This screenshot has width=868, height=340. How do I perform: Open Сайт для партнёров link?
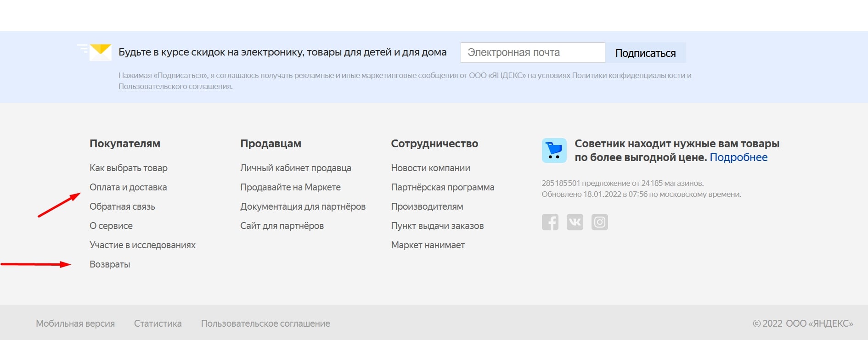[282, 226]
